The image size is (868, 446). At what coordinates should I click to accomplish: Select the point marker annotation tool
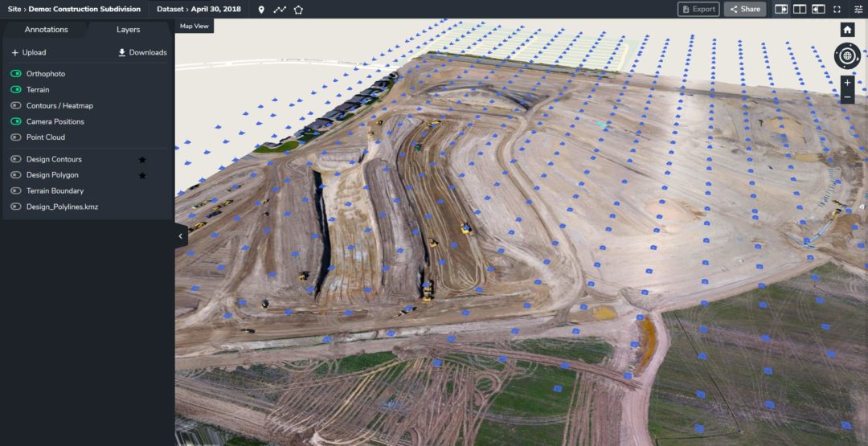(261, 10)
